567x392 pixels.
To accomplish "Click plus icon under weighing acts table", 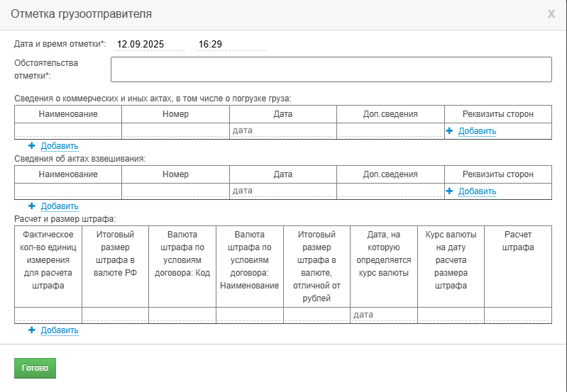I will (32, 206).
